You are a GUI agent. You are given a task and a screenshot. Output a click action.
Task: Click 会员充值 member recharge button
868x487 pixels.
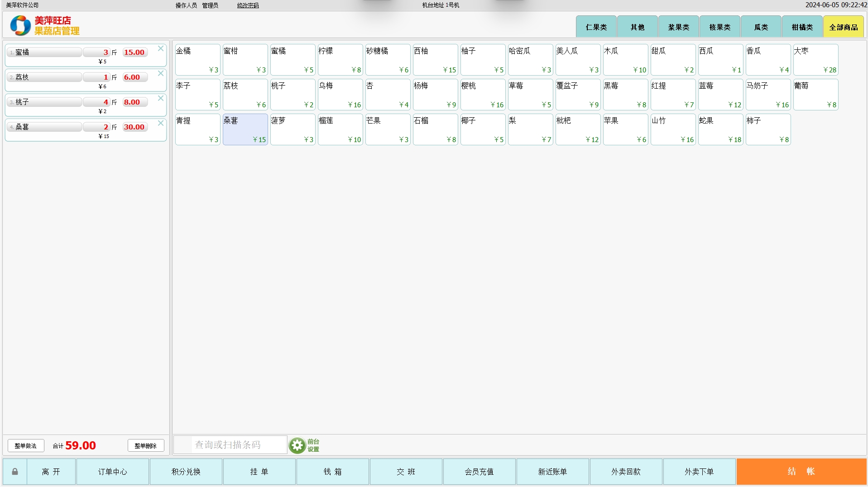coord(479,472)
